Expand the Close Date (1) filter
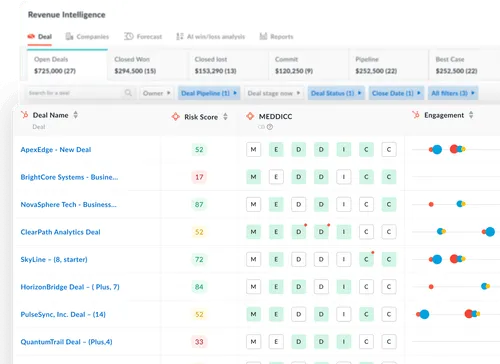The width and height of the screenshot is (500, 364). pos(396,93)
